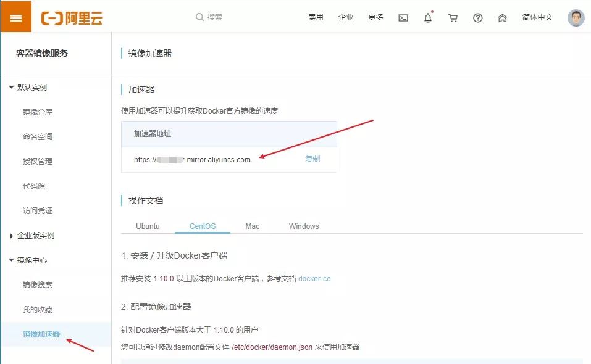The width and height of the screenshot is (591, 364).
Task: Select the Mac tab
Action: [252, 226]
